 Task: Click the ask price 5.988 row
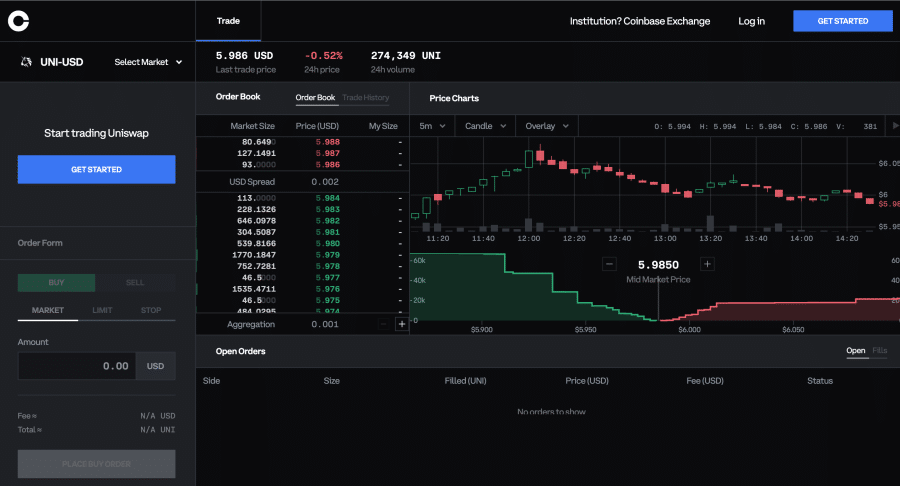click(x=302, y=142)
